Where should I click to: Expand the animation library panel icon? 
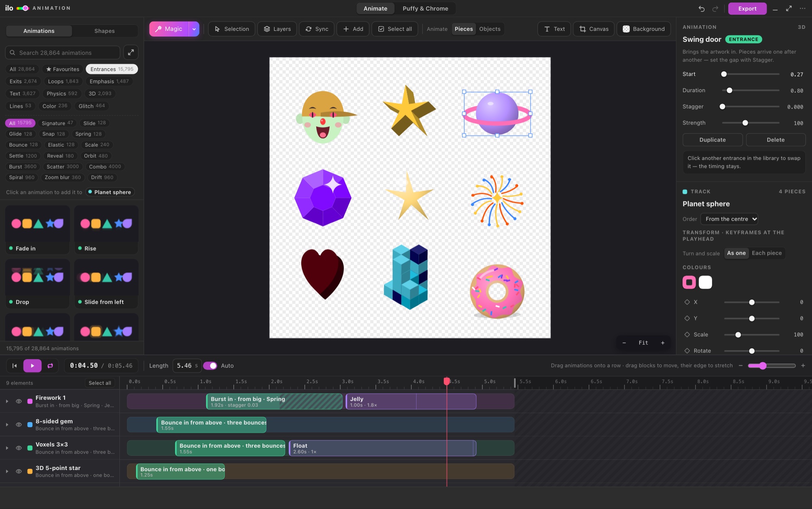pos(131,52)
